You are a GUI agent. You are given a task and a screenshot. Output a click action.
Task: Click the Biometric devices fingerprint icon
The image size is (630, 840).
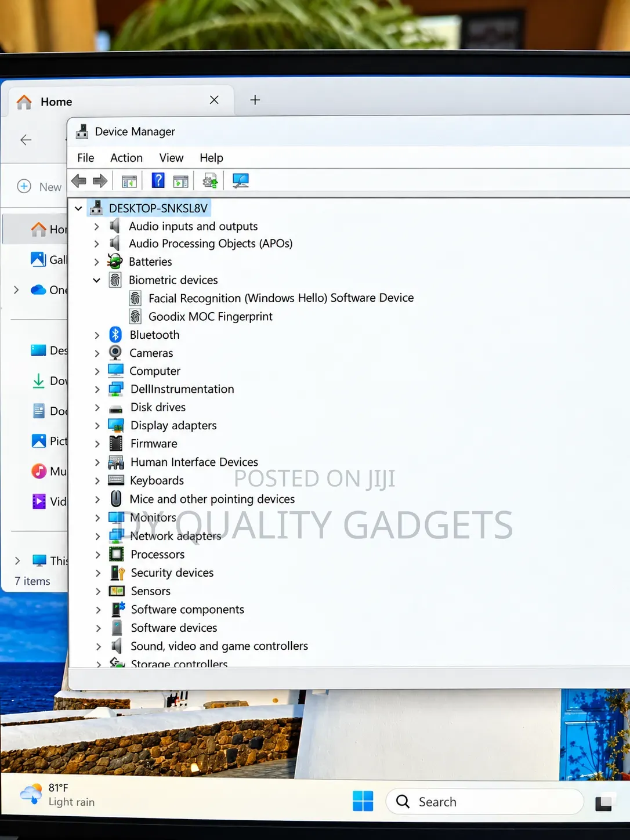(115, 280)
